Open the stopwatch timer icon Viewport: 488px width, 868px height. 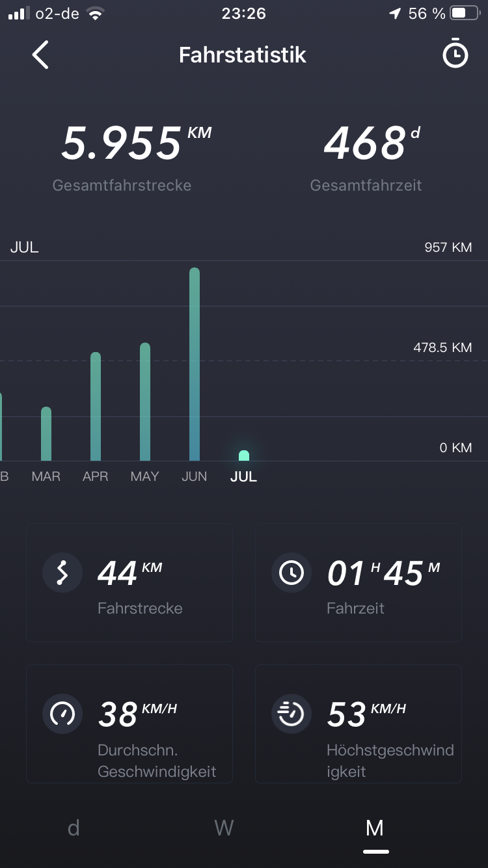click(455, 55)
